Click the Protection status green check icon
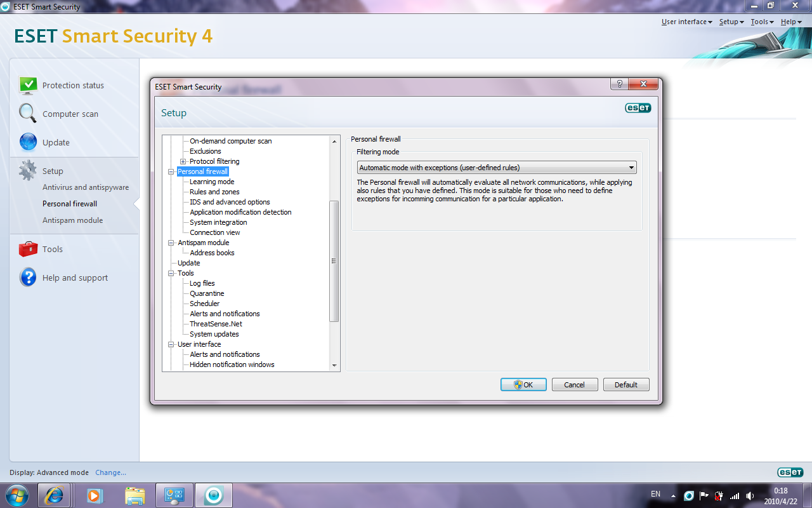812x508 pixels. tap(28, 85)
